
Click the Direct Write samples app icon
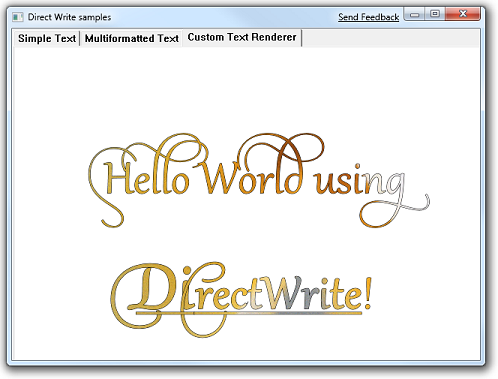click(x=17, y=17)
